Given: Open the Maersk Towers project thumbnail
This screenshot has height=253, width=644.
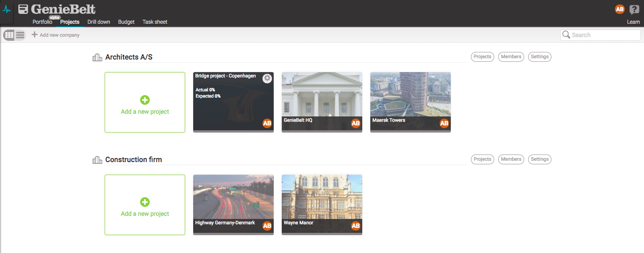Looking at the screenshot, I should tap(411, 102).
